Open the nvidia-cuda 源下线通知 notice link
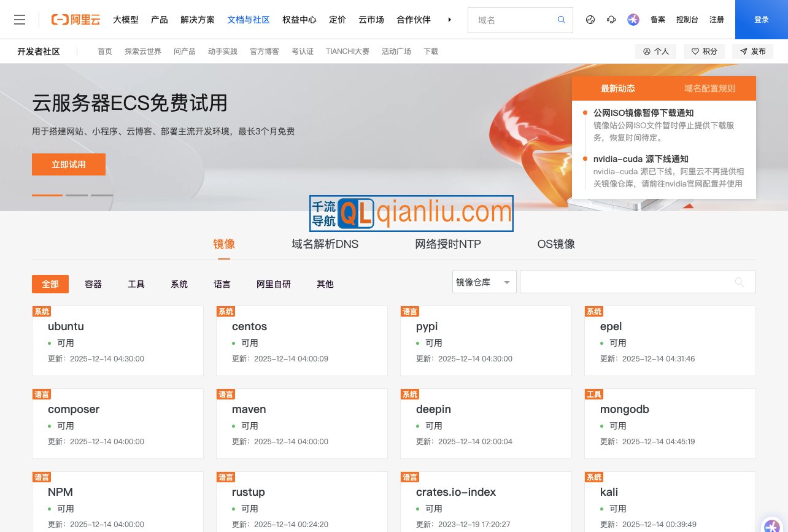The width and height of the screenshot is (788, 532). coord(641,158)
